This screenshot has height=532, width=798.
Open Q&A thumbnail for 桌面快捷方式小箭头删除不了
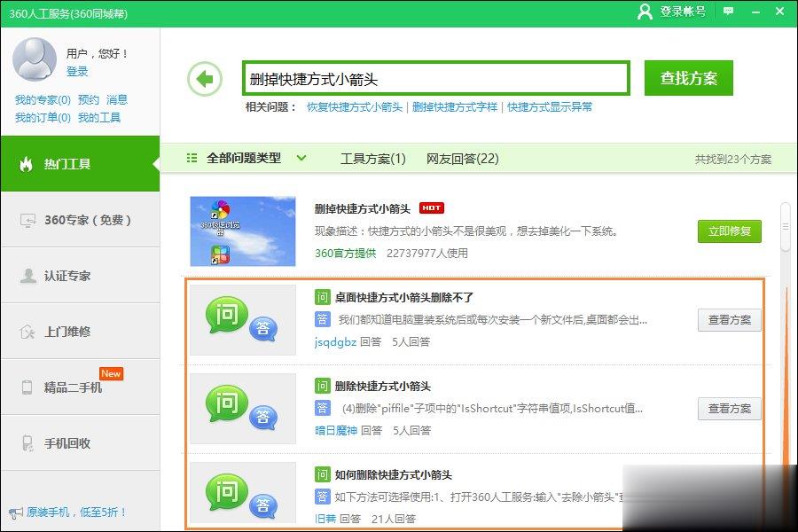[x=243, y=320]
